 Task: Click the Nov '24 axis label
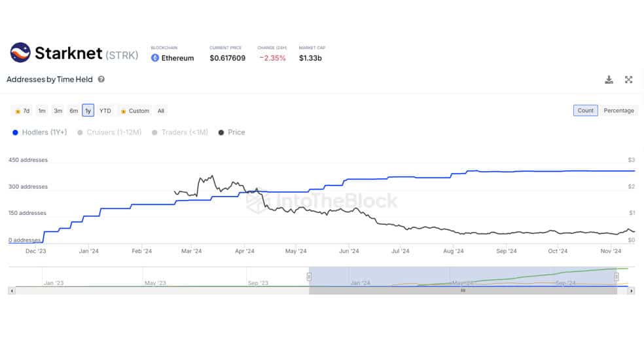click(x=611, y=251)
